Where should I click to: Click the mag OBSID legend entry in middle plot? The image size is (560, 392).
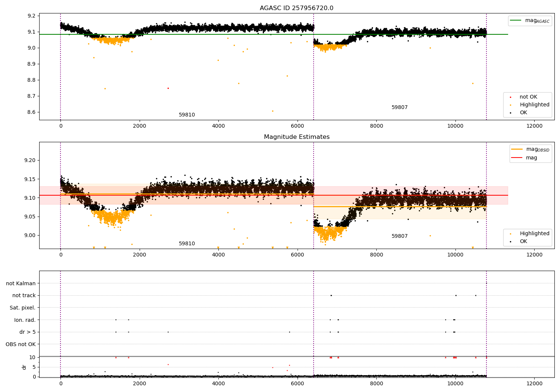(531, 149)
